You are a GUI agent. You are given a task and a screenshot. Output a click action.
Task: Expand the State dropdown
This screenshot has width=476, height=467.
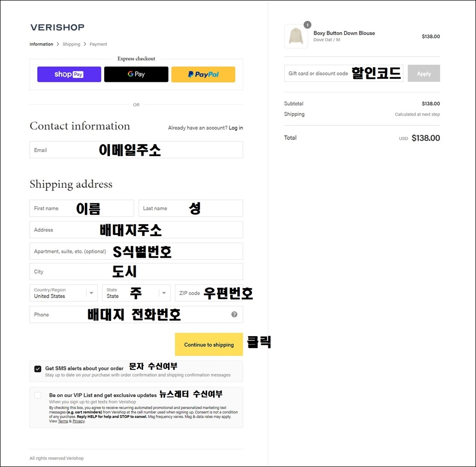136,293
